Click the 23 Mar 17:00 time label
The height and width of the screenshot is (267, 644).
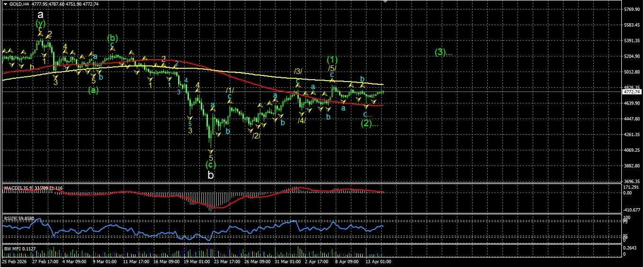click(x=228, y=261)
